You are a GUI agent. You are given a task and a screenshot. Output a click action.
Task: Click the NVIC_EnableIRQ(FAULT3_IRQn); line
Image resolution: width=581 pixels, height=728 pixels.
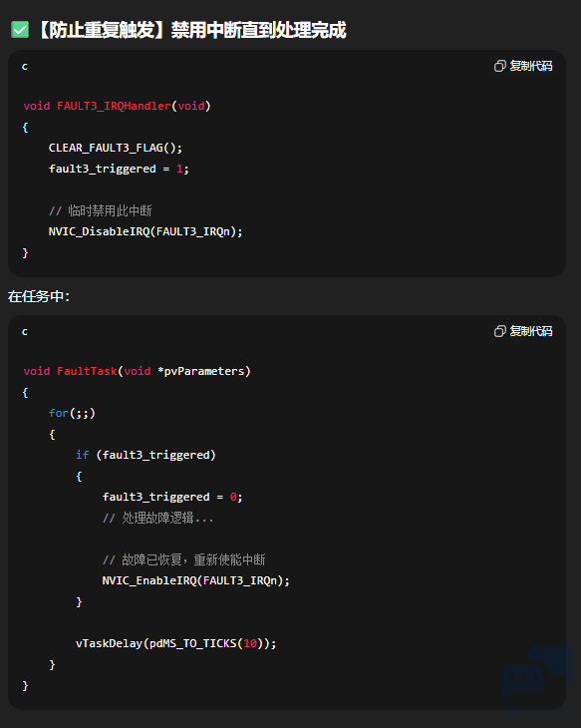point(196,580)
